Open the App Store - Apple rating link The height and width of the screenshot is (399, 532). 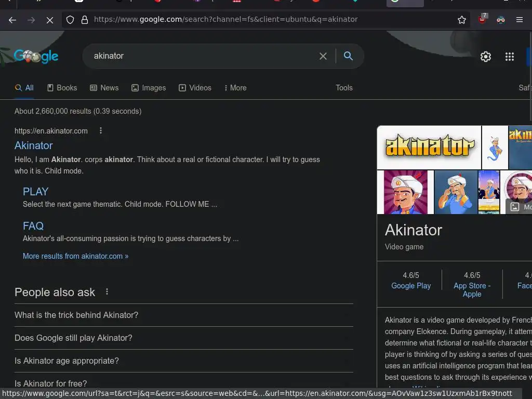[472, 290]
